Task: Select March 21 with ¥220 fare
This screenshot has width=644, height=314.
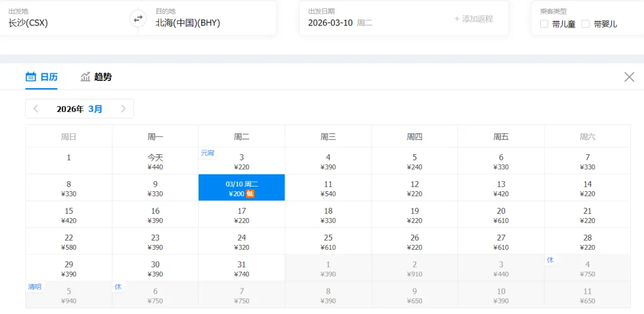Action: click(588, 214)
